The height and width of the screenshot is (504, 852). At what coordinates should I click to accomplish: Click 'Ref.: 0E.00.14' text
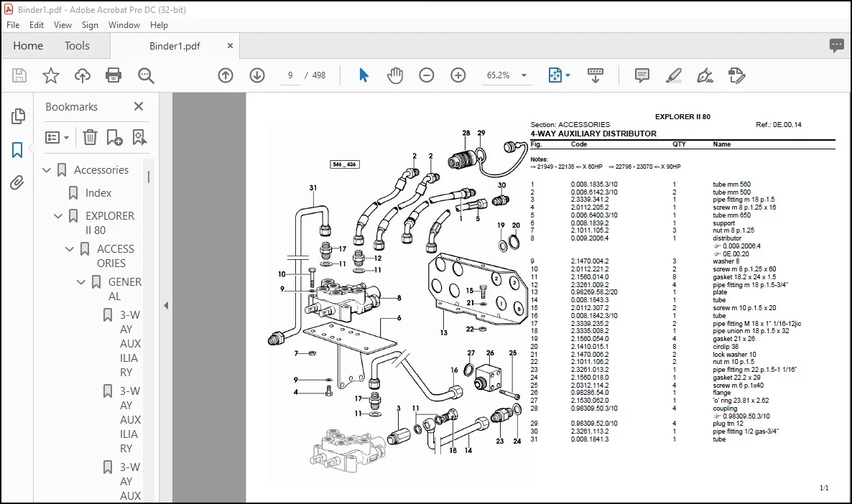(778, 125)
